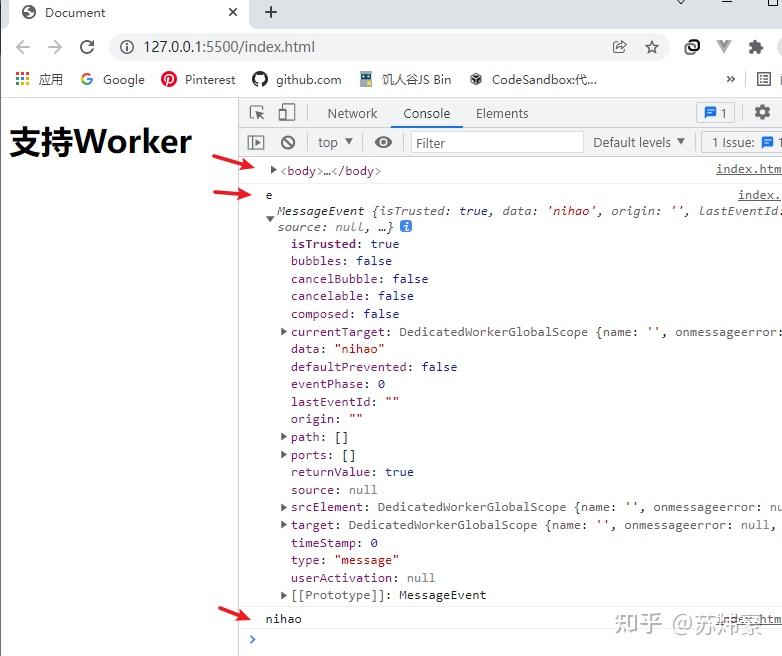Click the spiral extension icon in the toolbar

pyautogui.click(x=692, y=47)
